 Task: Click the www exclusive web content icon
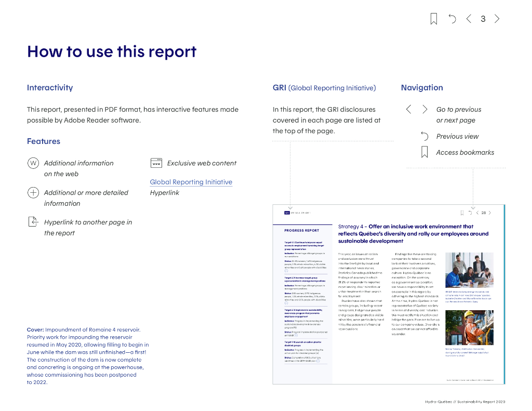[156, 163]
